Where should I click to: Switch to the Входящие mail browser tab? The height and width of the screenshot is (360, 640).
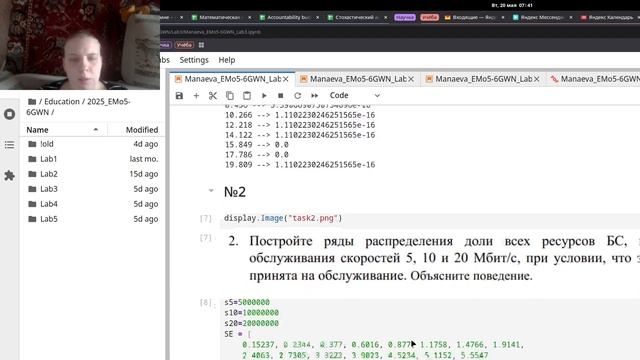point(474,17)
